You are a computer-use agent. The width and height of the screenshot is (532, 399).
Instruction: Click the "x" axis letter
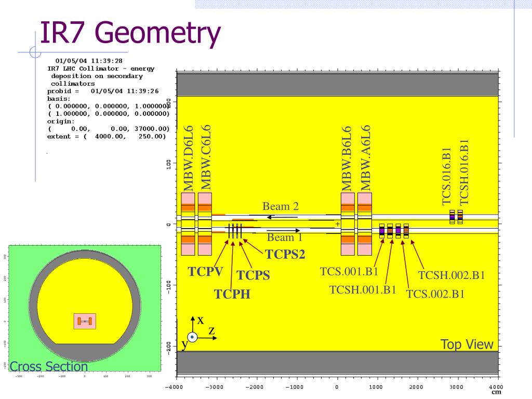pyautogui.click(x=201, y=320)
